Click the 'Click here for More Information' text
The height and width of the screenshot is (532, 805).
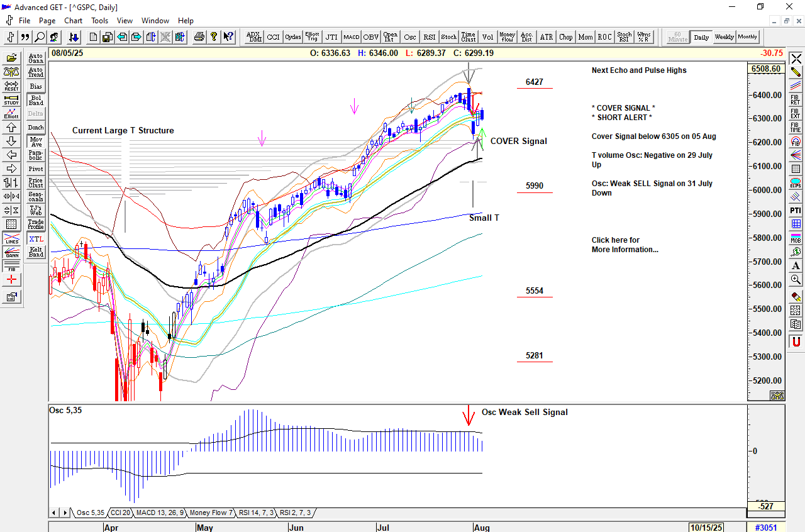625,245
